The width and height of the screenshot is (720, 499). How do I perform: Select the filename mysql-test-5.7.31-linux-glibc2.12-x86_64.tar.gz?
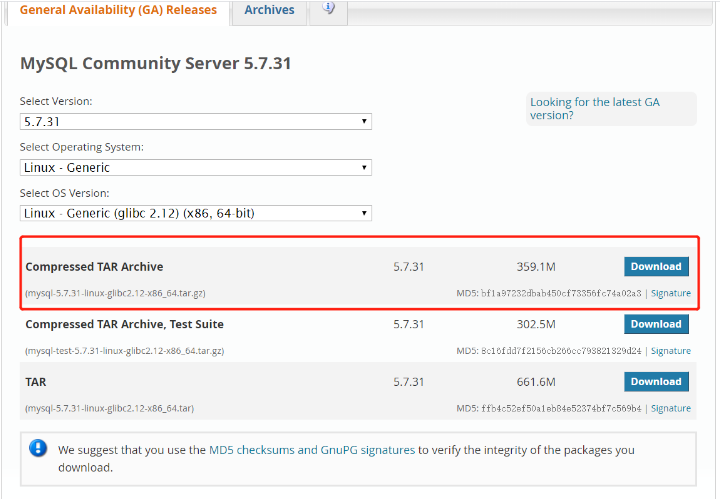click(124, 351)
